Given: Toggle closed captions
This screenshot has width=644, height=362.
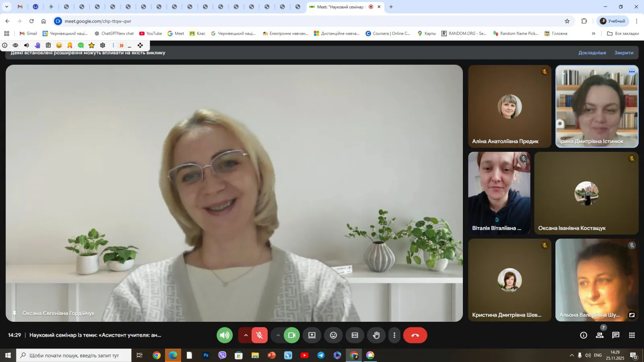Looking at the screenshot, I should point(355,335).
